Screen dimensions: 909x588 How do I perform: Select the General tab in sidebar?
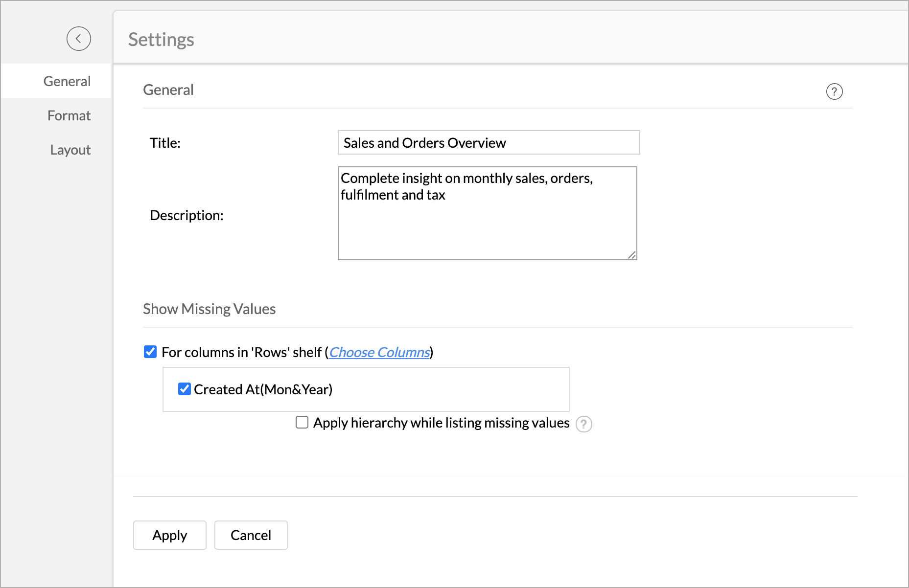67,81
